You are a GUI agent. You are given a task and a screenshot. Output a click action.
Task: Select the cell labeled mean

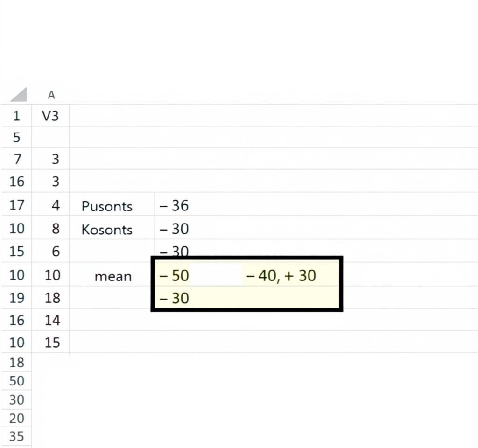click(x=112, y=276)
